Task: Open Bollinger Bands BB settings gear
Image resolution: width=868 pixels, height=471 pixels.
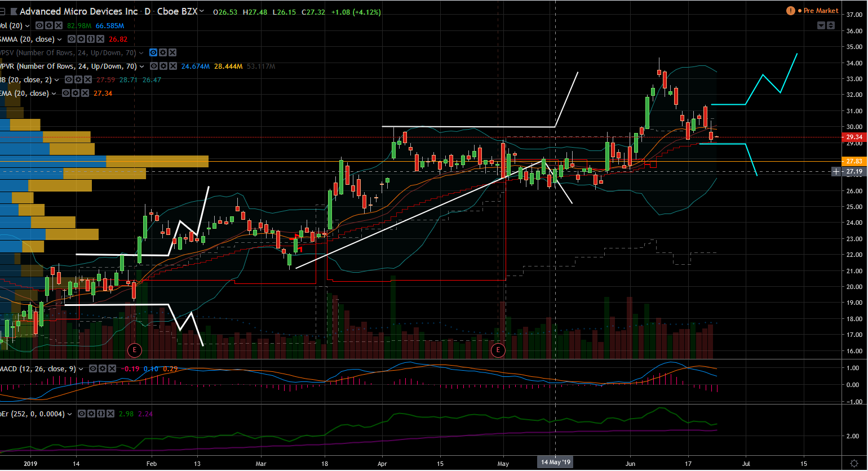Action: pos(78,79)
